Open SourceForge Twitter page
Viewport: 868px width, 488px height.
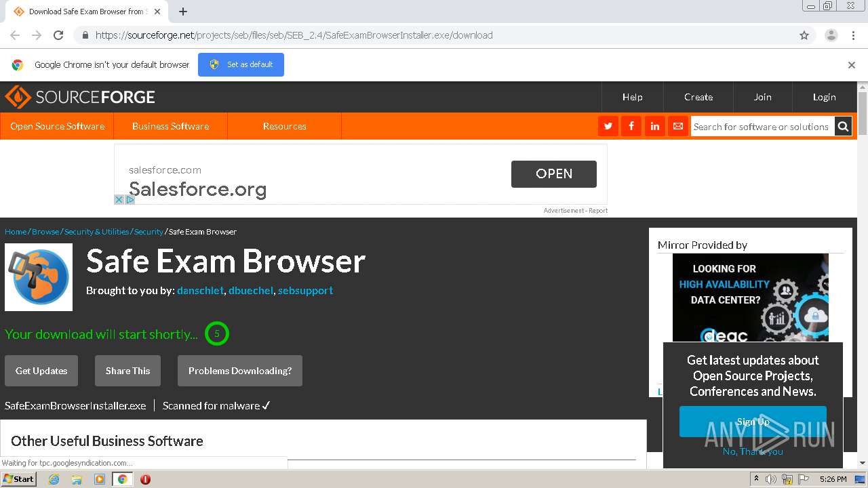608,126
